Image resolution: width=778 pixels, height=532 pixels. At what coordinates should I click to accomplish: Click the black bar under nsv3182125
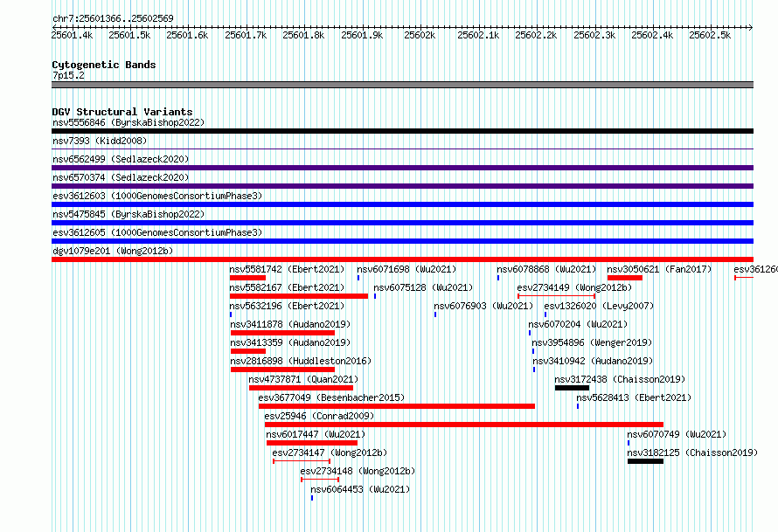pos(645,461)
